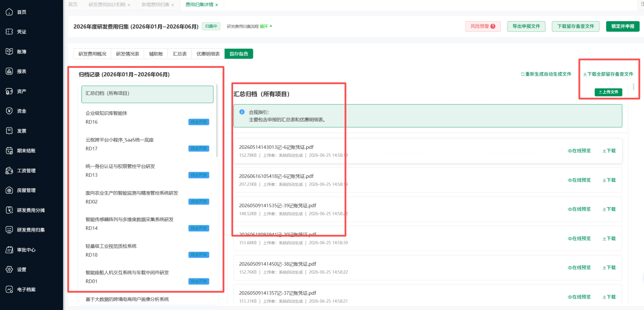
Task: Click the 导出申报文件 button
Action: (526, 26)
